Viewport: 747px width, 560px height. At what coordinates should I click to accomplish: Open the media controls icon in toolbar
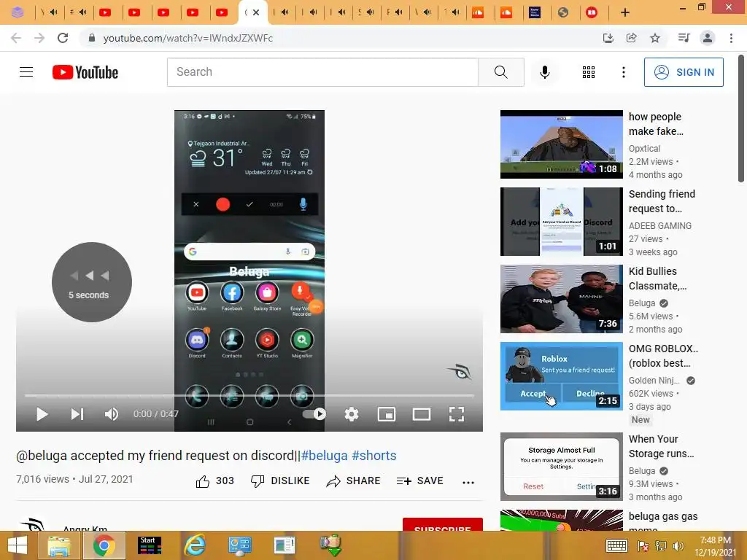tap(684, 38)
